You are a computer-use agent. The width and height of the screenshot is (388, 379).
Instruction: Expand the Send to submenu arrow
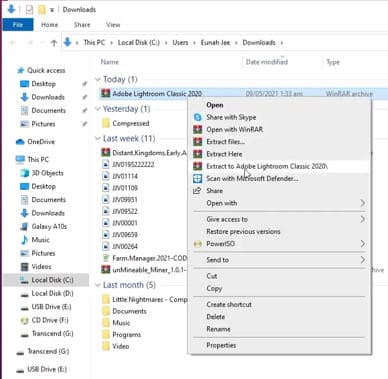click(x=363, y=260)
